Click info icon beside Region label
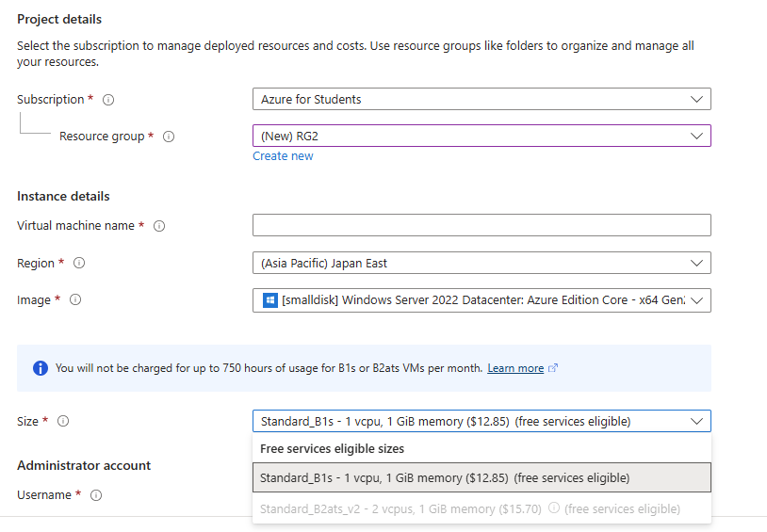 (79, 264)
